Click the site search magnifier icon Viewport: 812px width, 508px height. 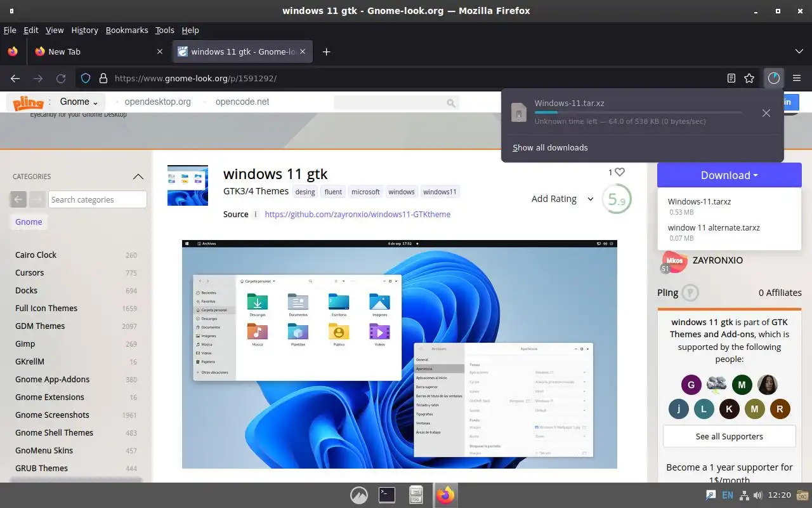[x=451, y=103]
